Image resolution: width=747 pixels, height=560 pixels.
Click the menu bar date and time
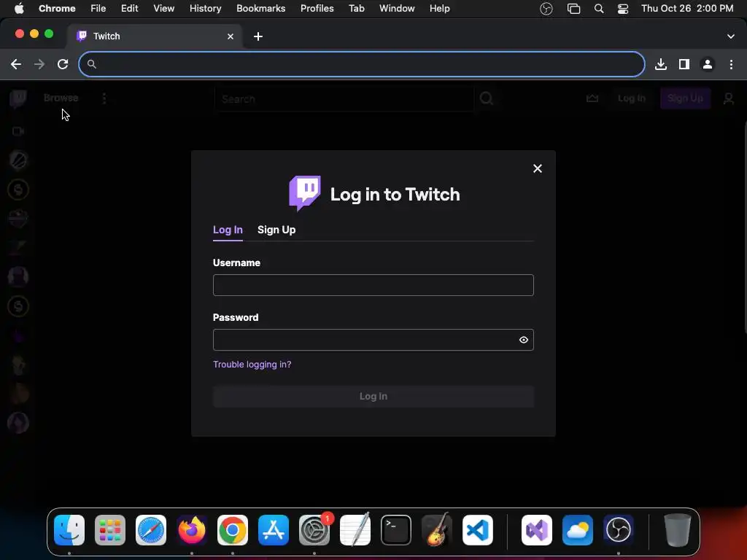click(687, 9)
